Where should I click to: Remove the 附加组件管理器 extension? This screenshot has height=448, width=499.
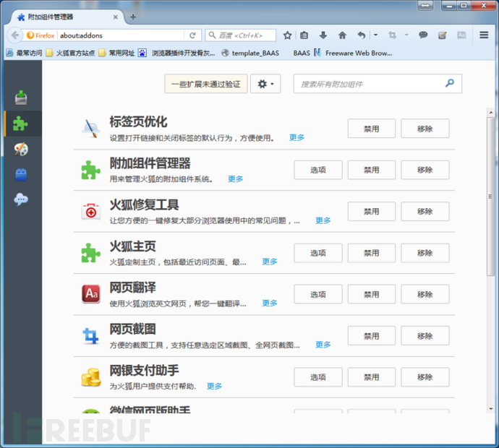425,170
